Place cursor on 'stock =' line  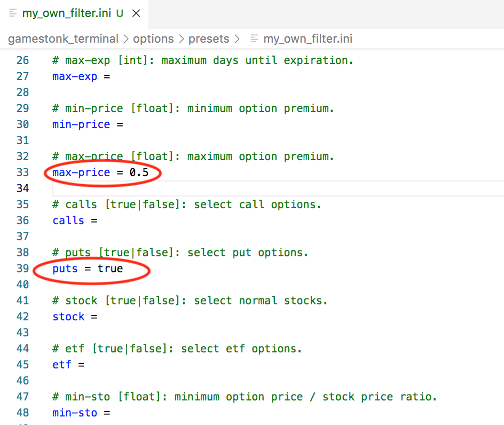click(x=75, y=317)
